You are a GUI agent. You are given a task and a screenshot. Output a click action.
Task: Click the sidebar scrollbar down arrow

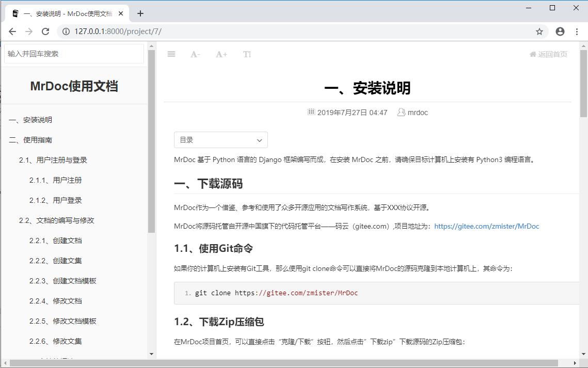click(x=151, y=354)
